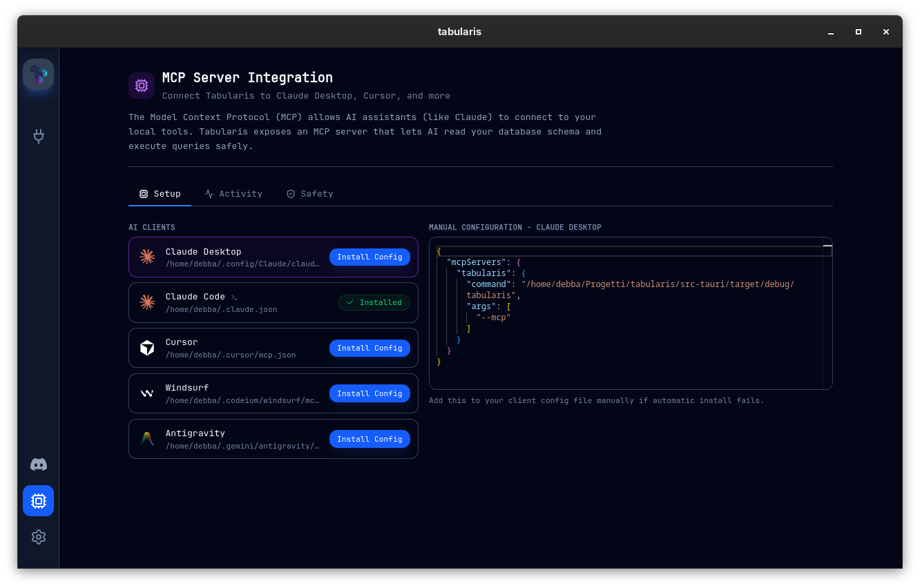Install Config for Claude Desktop

(x=370, y=257)
